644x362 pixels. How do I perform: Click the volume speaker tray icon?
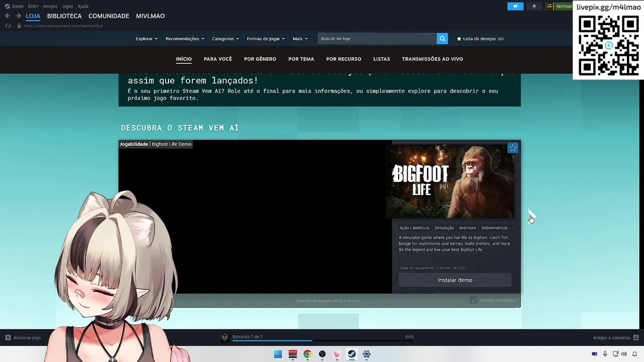pos(624,354)
